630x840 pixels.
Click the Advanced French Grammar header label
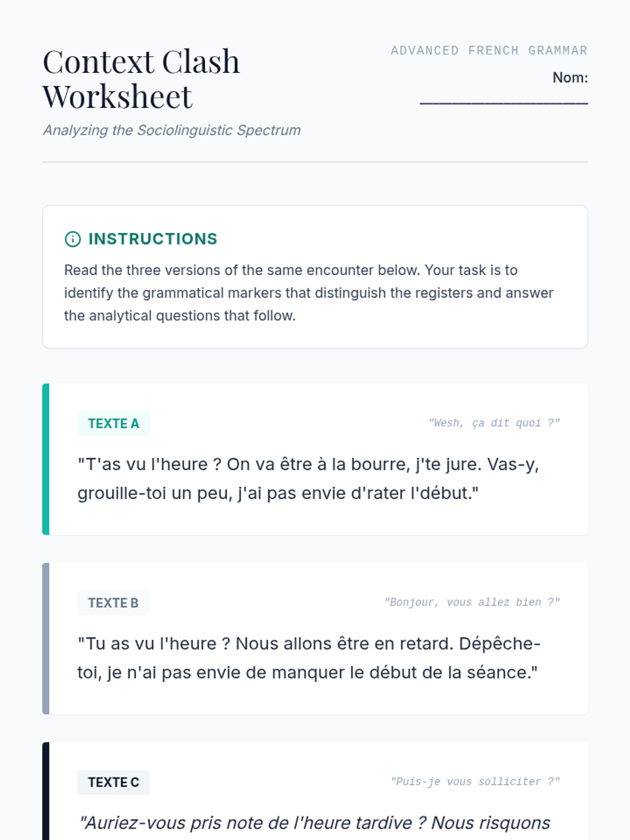[489, 50]
